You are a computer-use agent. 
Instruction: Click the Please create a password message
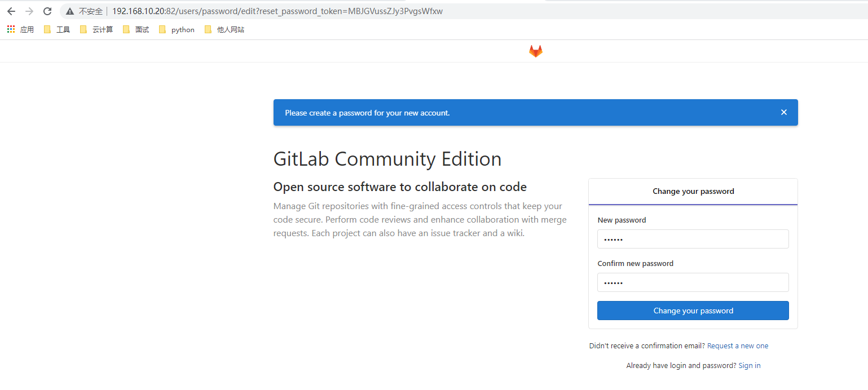click(x=367, y=113)
